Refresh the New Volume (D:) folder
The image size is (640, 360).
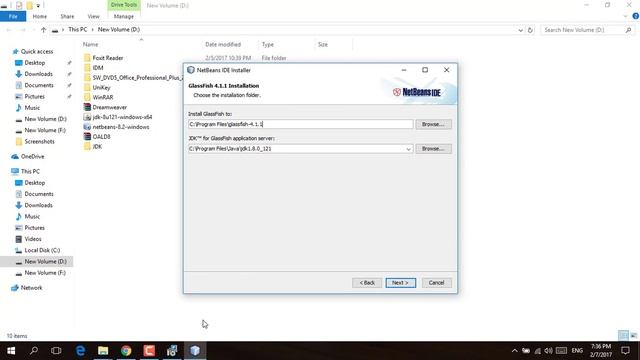(x=530, y=30)
